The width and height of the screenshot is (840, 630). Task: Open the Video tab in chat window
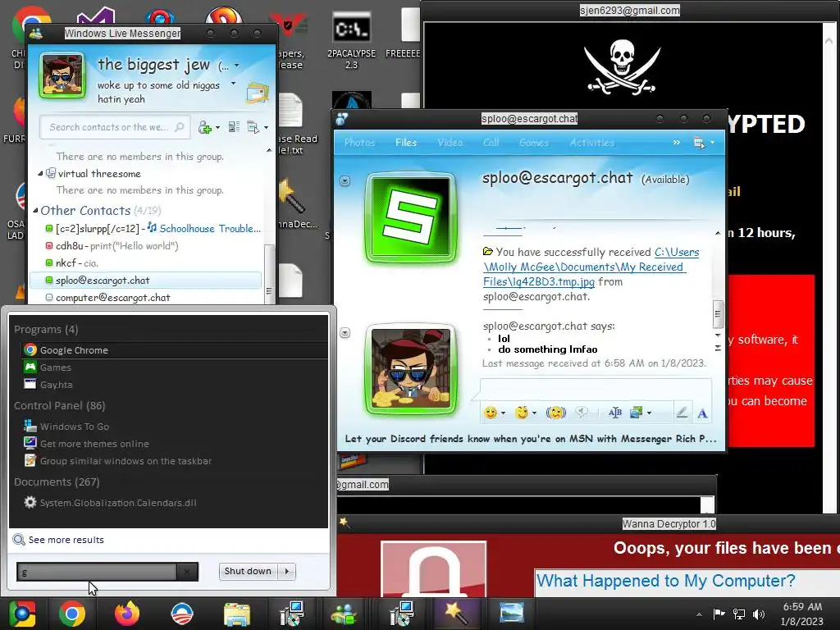pos(450,143)
